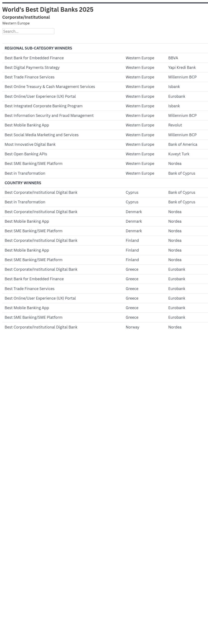Click the Best Open Banking APIs award

point(26,154)
